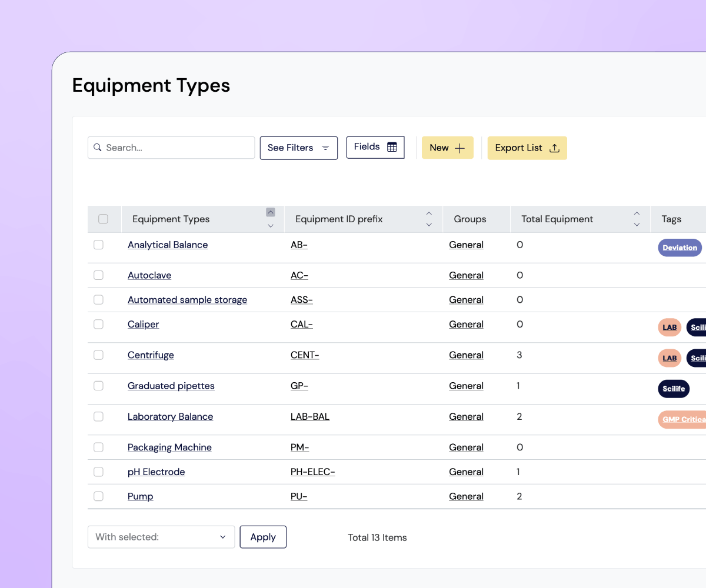Open the Autoclave link
The width and height of the screenshot is (706, 588).
pyautogui.click(x=149, y=275)
